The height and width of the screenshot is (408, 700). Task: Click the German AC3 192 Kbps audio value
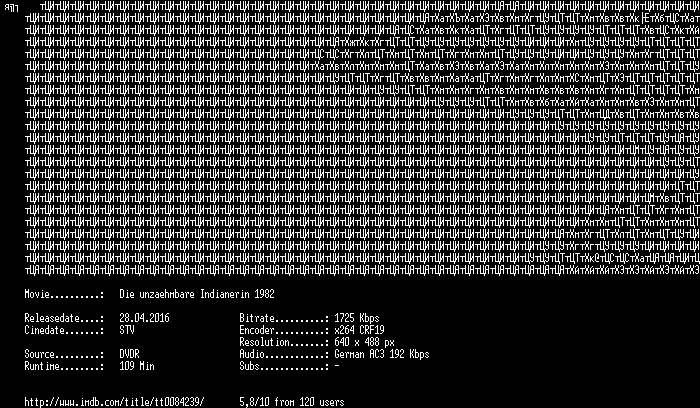coord(382,354)
